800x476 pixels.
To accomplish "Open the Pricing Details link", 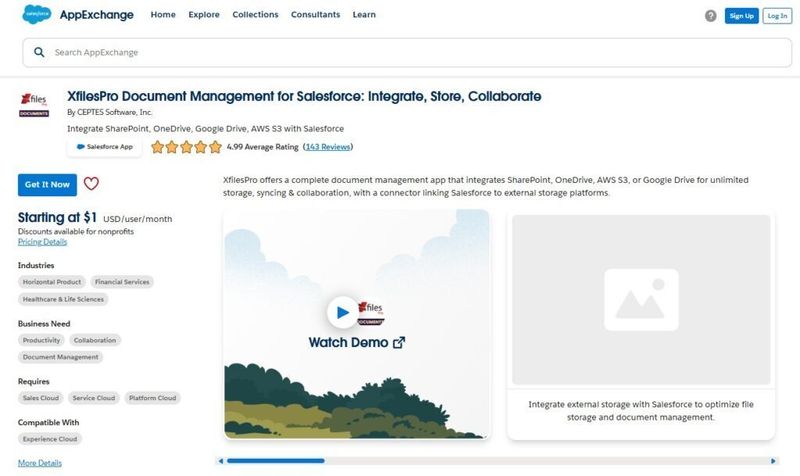I will (42, 242).
